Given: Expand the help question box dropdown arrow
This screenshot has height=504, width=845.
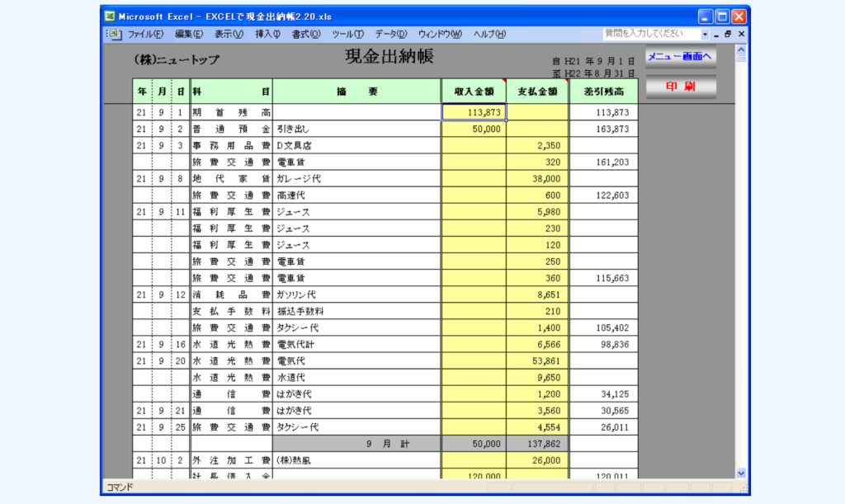Looking at the screenshot, I should coord(705,34).
